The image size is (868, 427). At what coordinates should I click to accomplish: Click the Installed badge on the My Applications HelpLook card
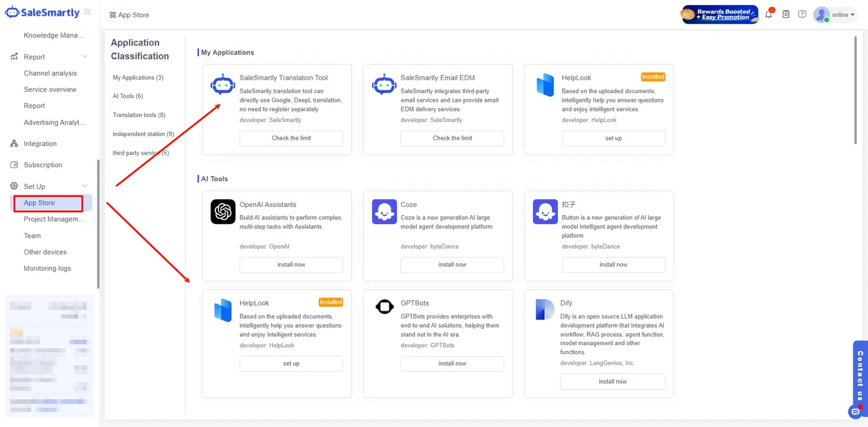[x=653, y=77]
